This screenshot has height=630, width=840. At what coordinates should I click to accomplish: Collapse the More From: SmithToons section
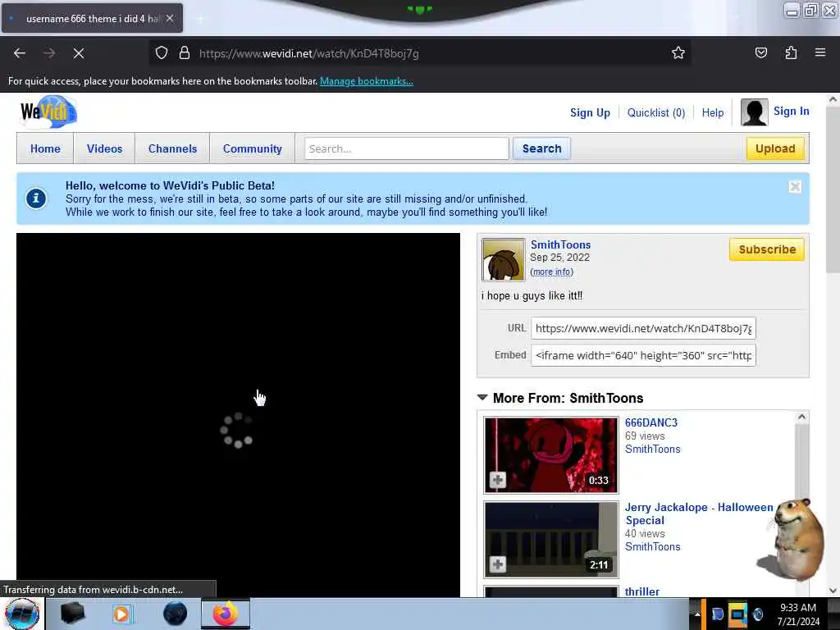482,398
